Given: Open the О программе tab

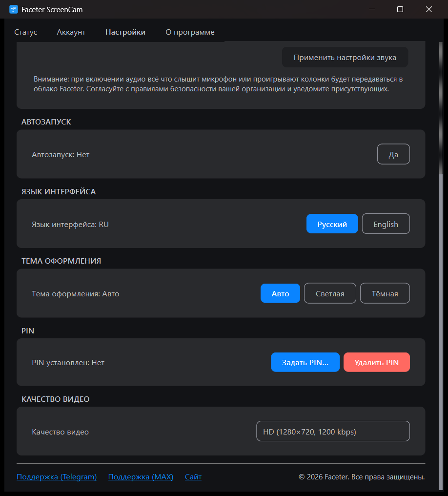Looking at the screenshot, I should [x=190, y=32].
